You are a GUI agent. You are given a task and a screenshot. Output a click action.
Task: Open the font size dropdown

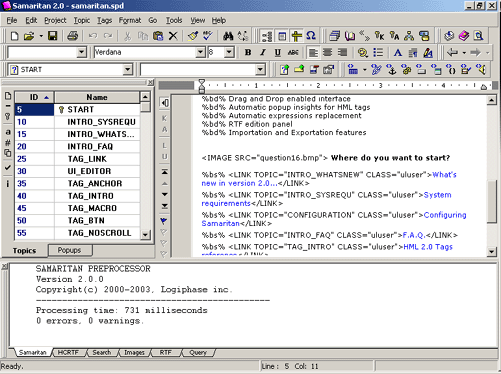point(229,52)
